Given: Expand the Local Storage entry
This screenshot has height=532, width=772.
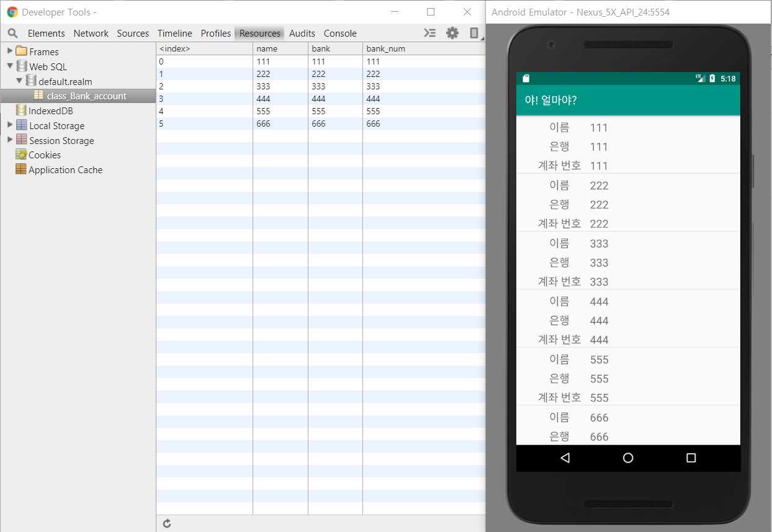Looking at the screenshot, I should pyautogui.click(x=9, y=125).
